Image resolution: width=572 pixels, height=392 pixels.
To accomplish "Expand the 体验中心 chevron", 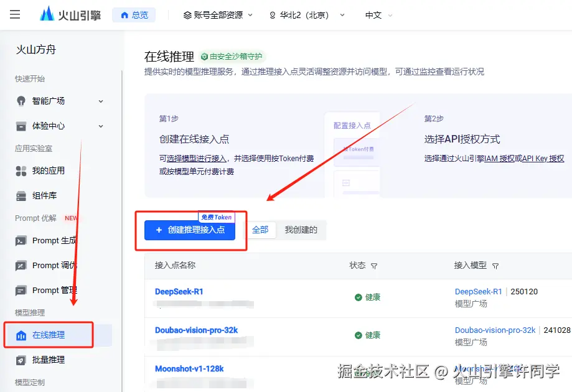I will click(x=101, y=126).
